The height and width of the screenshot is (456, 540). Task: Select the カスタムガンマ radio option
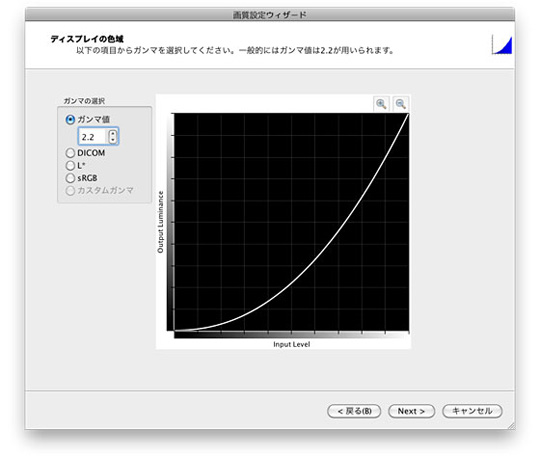click(70, 190)
